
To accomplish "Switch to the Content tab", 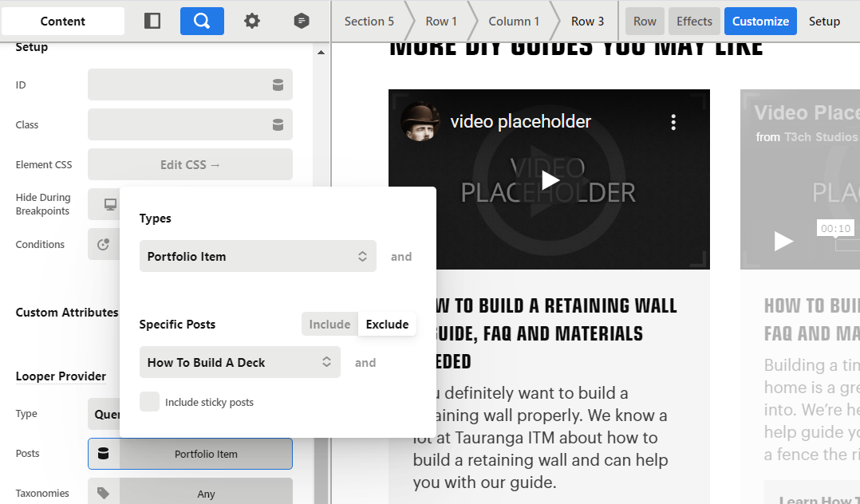I will tap(63, 22).
